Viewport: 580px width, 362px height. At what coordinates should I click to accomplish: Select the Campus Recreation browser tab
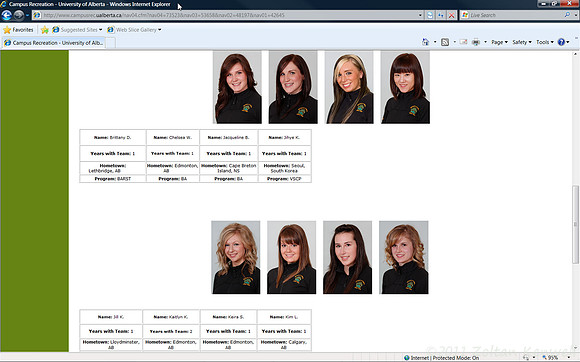(x=54, y=43)
